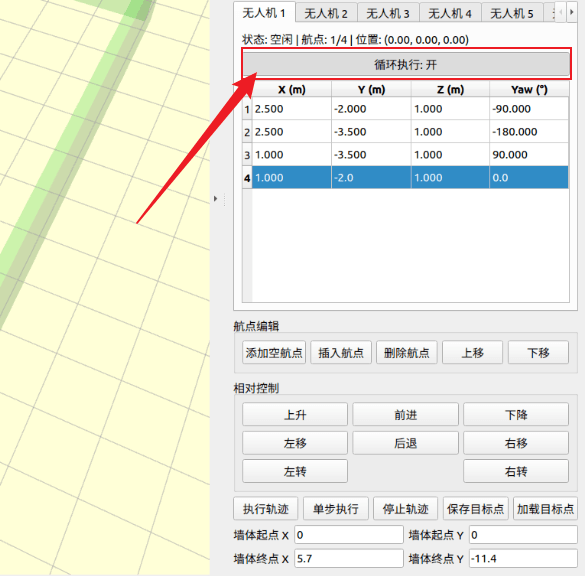This screenshot has width=585, height=576.
Task: Collapse side panel using splitter arrow
Action: pos(215,199)
